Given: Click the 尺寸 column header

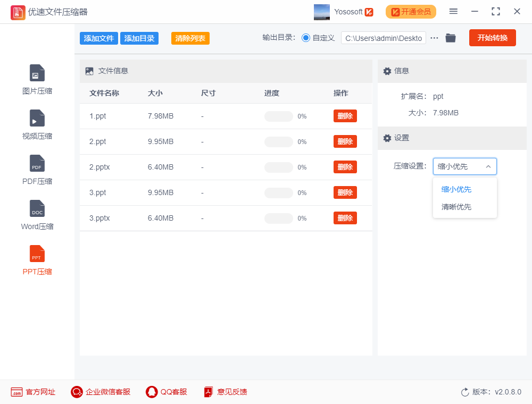Looking at the screenshot, I should click(x=209, y=93).
